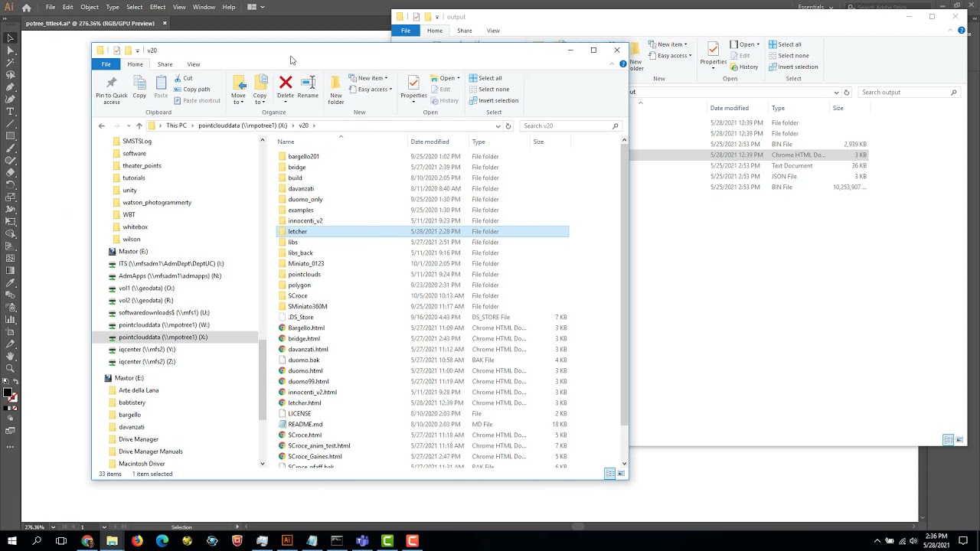Select the Paintbrush tool

click(10, 148)
